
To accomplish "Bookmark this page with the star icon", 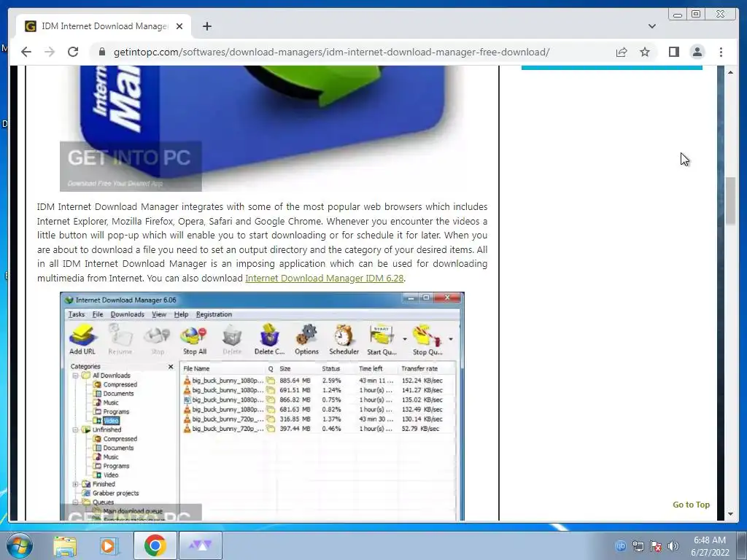I will 645,52.
